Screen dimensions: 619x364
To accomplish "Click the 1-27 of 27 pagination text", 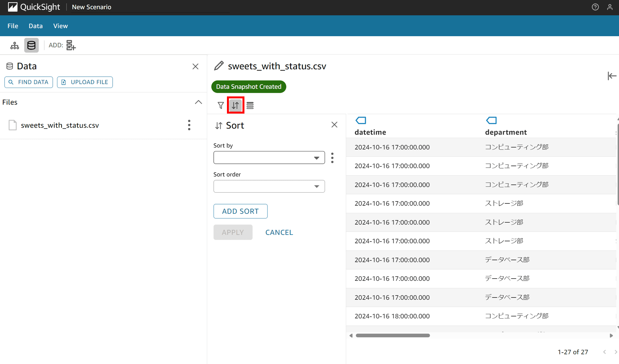I will point(573,352).
